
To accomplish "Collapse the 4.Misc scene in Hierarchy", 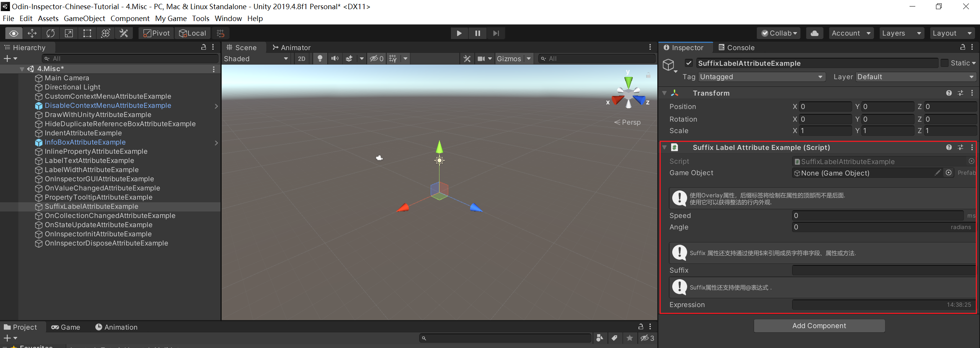I will click(x=22, y=69).
